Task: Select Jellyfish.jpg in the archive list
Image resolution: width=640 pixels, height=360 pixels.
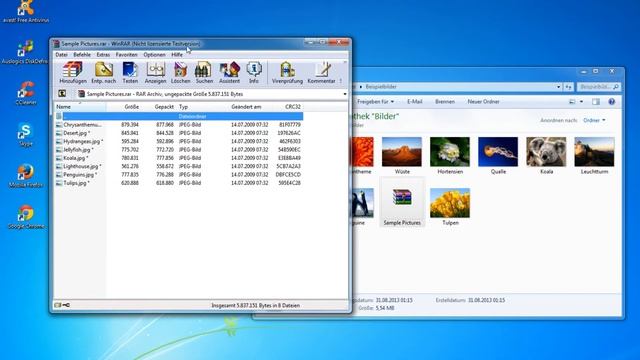Action: tap(179, 150)
